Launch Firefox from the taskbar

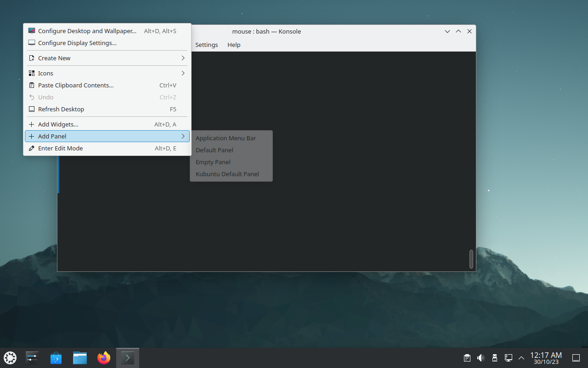[104, 358]
